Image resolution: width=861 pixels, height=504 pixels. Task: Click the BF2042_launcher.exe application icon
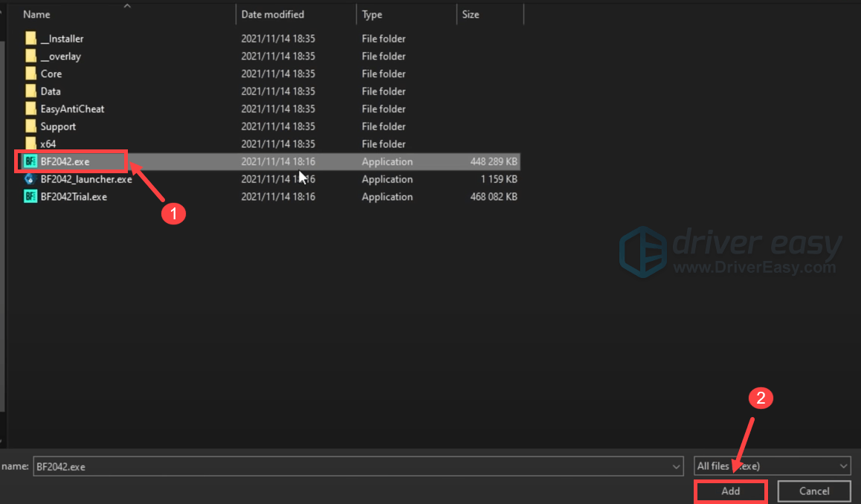[30, 179]
